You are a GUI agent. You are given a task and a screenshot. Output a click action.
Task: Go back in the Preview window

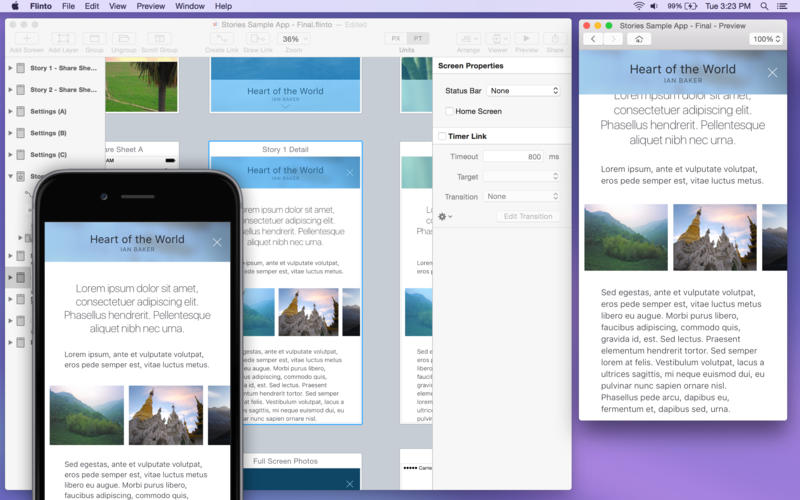click(593, 39)
